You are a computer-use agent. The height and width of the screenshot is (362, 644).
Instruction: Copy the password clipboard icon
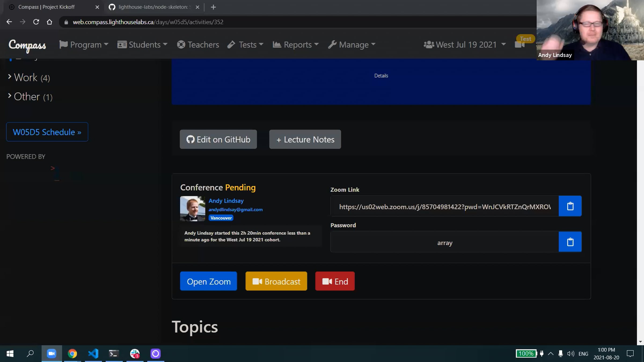[x=570, y=242]
